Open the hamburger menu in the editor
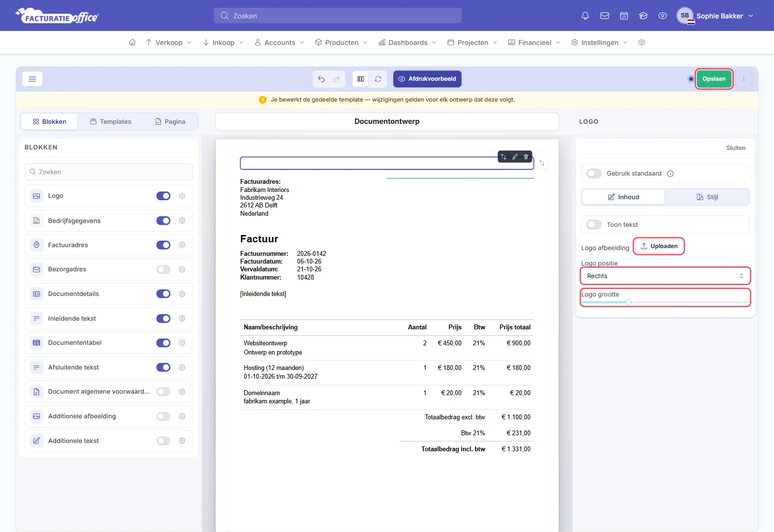Image resolution: width=774 pixels, height=532 pixels. coord(32,79)
